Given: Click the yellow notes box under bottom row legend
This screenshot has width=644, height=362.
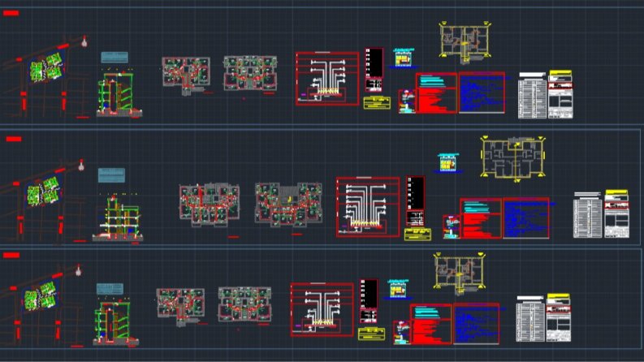Looking at the screenshot, I should [x=372, y=334].
